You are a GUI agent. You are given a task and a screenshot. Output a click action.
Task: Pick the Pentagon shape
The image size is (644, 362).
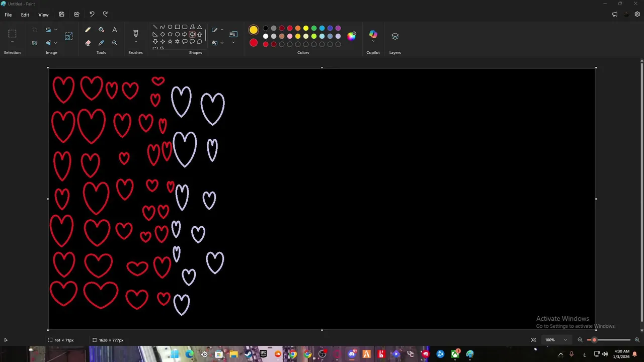[170, 34]
